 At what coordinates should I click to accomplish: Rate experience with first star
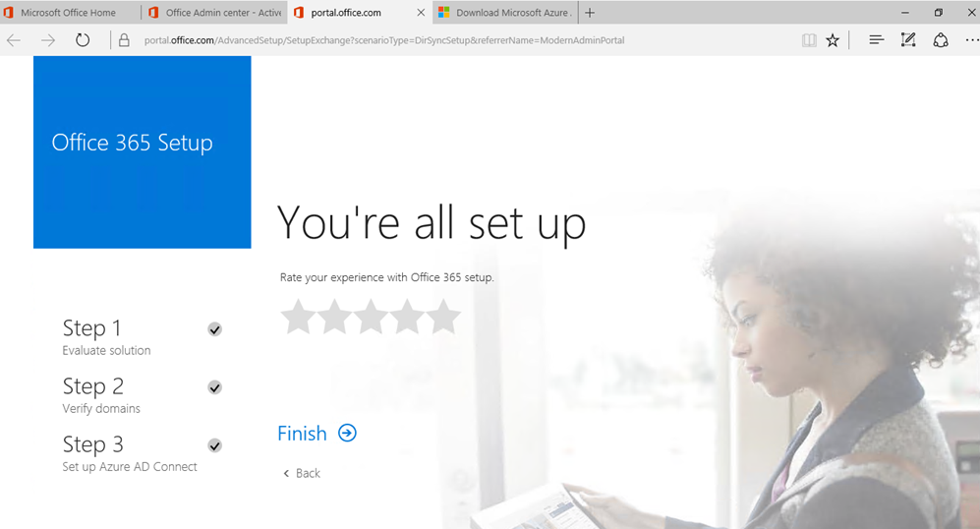(x=298, y=317)
